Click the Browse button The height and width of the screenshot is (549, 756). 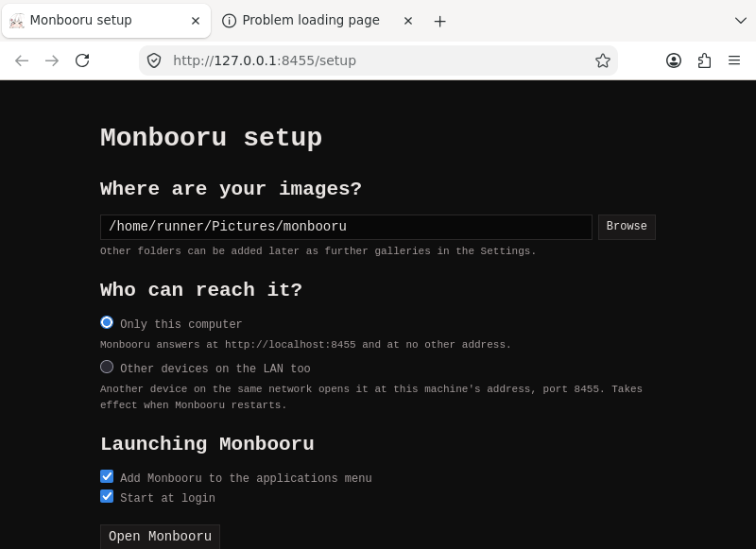pos(627,227)
